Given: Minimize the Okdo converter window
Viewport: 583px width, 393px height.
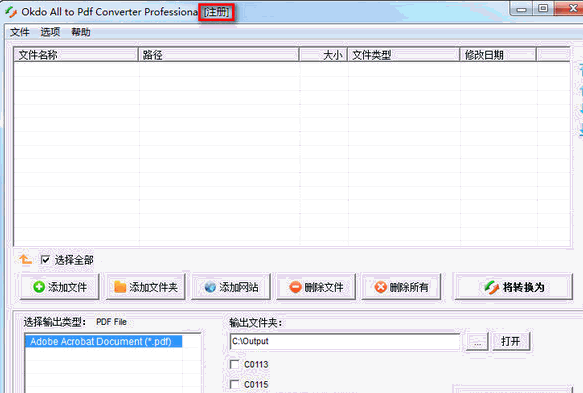Looking at the screenshot, I should click(522, 9).
